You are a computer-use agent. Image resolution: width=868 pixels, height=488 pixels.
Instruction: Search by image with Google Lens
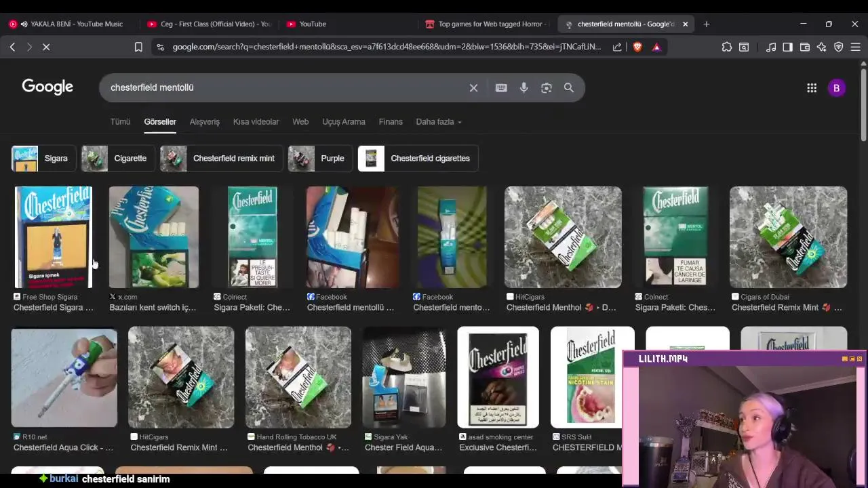click(547, 87)
